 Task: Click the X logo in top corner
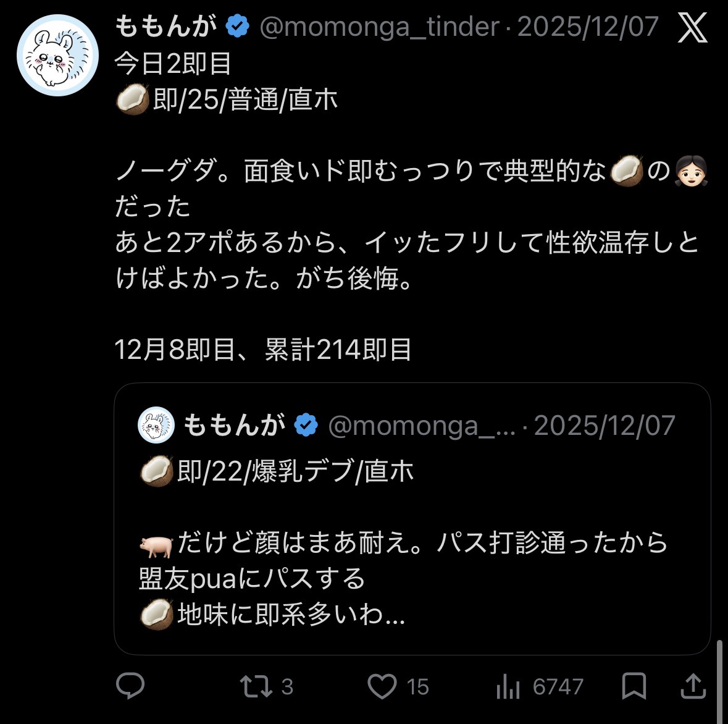[692, 28]
